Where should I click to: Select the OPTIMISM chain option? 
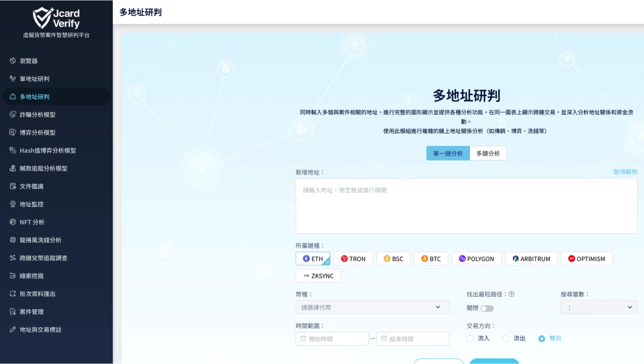tap(587, 259)
